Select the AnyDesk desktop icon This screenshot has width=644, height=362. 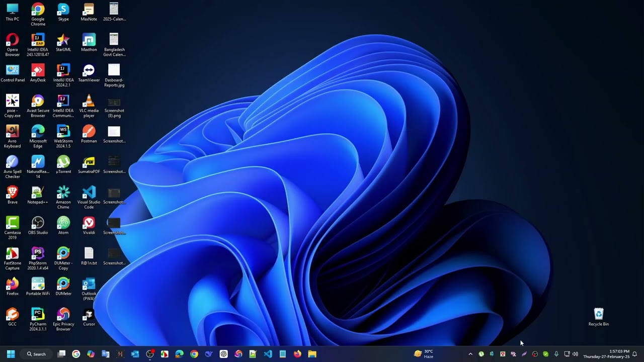38,73
